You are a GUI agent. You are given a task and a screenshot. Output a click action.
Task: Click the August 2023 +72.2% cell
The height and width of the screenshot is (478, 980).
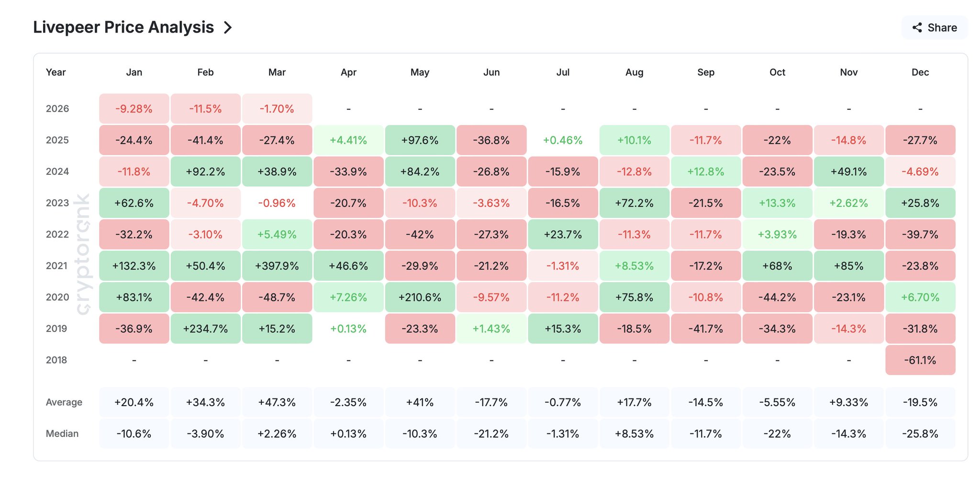click(635, 203)
